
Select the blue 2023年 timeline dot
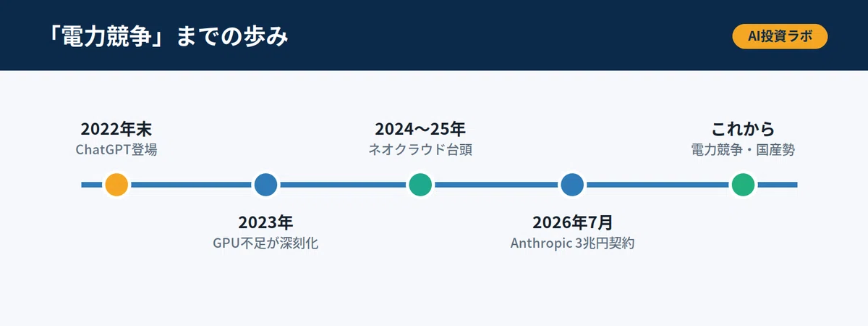coord(265,185)
